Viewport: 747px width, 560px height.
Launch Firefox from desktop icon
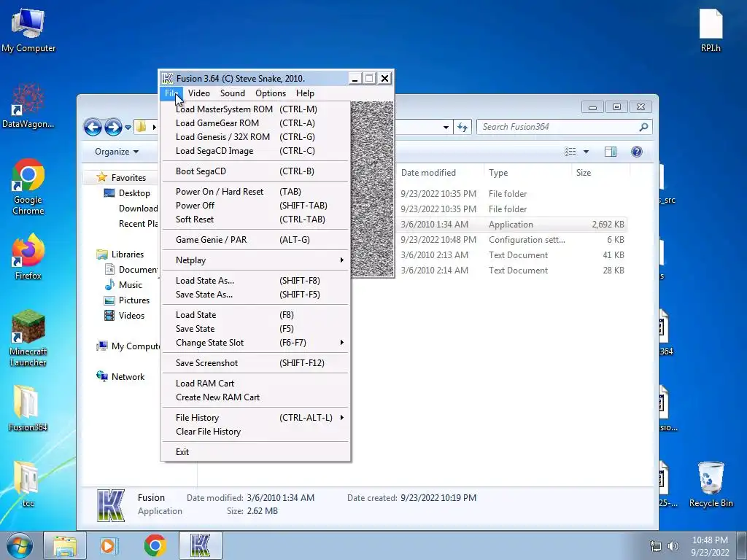pyautogui.click(x=28, y=257)
